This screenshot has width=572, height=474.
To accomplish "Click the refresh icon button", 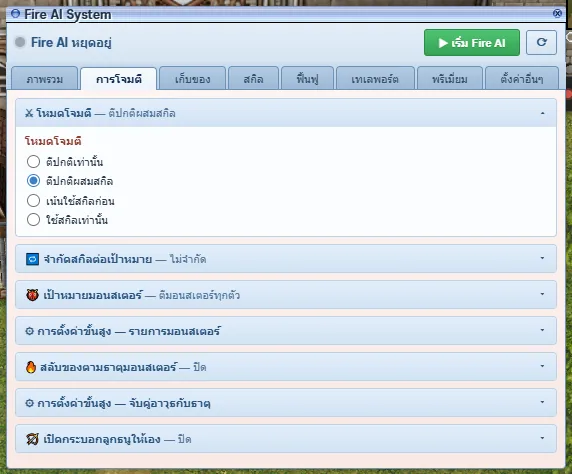I will [x=541, y=43].
